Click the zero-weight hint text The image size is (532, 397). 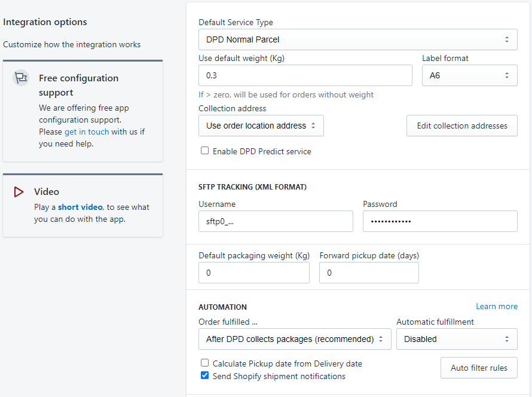pos(286,94)
